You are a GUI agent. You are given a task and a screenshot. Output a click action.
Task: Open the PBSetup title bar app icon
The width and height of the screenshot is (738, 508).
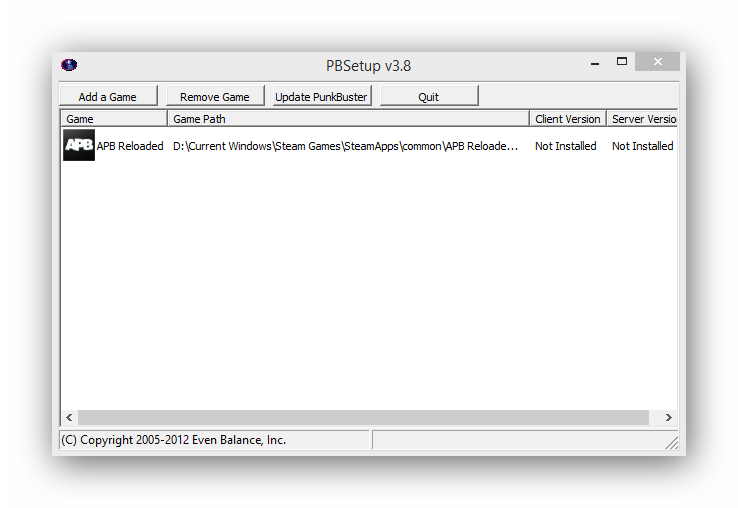tap(69, 65)
